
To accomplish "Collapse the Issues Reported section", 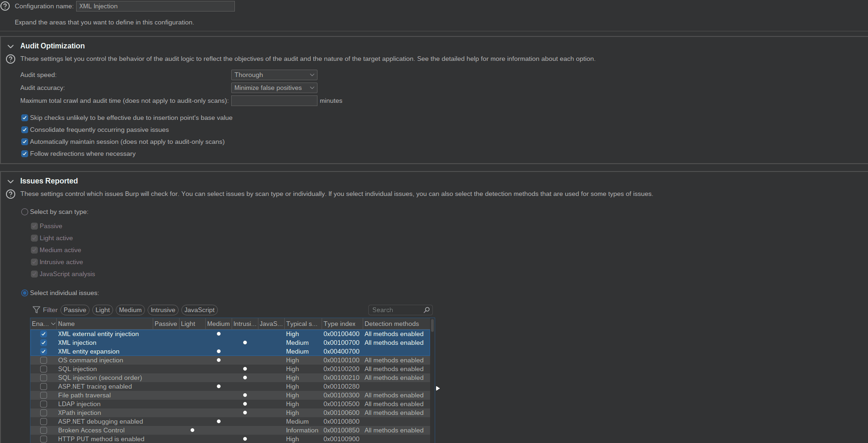I will click(11, 181).
